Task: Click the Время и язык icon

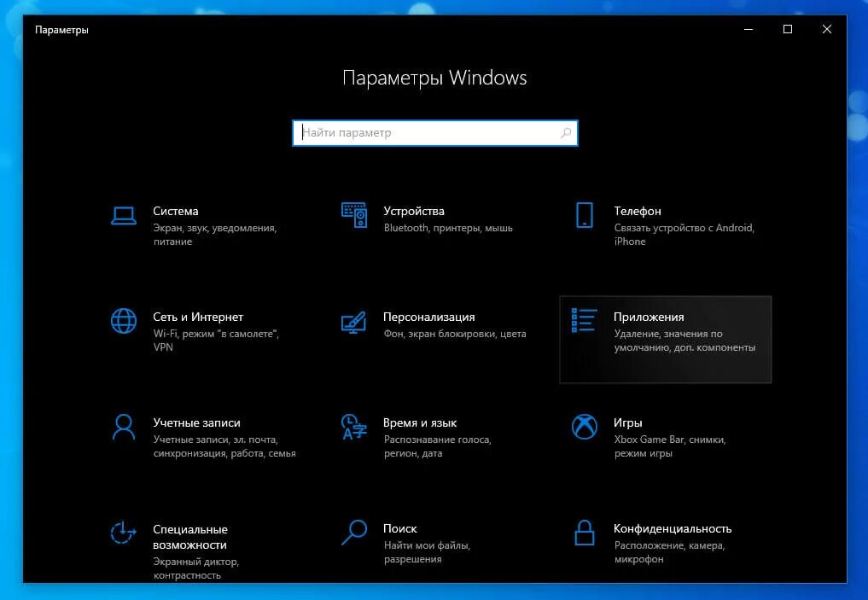Action: pyautogui.click(x=353, y=427)
